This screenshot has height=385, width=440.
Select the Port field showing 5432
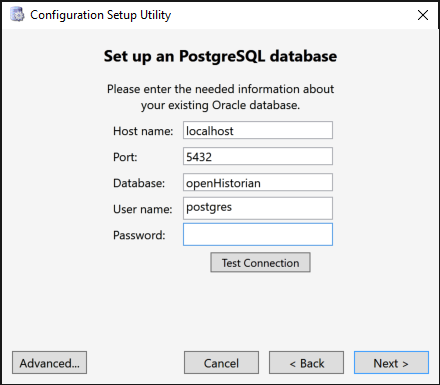(258, 156)
